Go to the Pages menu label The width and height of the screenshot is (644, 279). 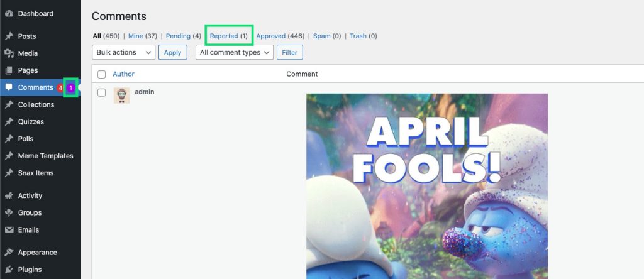click(x=28, y=70)
